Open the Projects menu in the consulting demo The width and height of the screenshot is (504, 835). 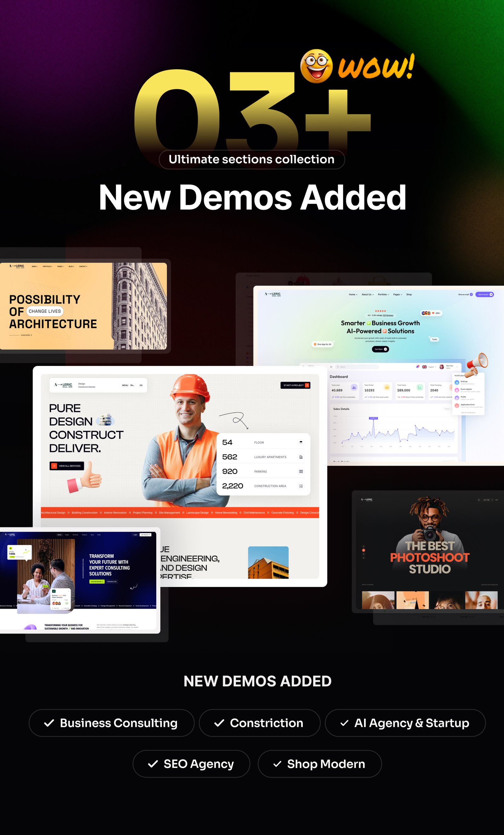tap(84, 535)
